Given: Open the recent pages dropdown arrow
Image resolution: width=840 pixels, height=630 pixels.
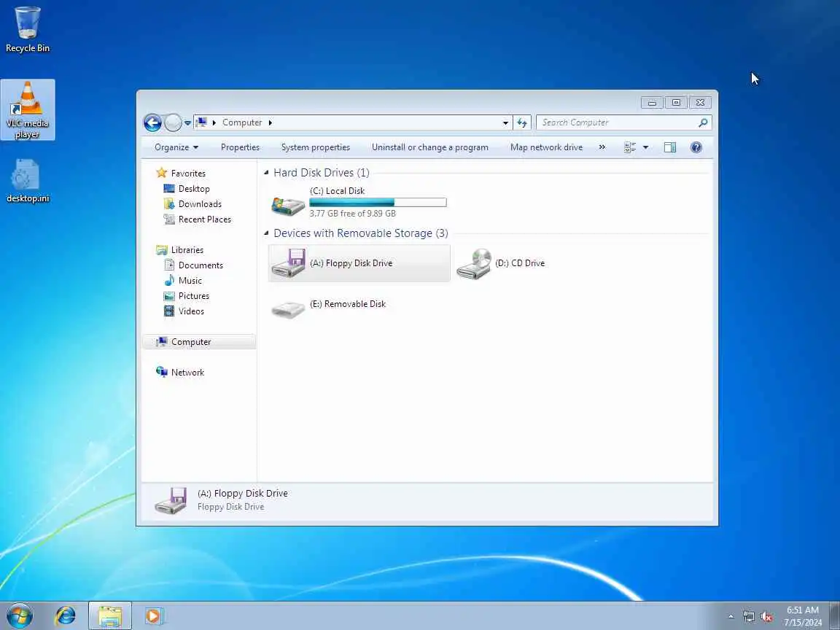Looking at the screenshot, I should pos(187,122).
